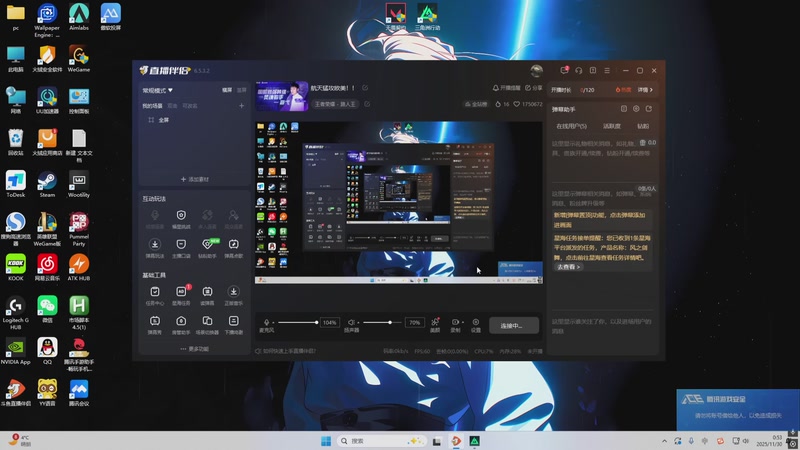
Task: Click the settings gear in 弹幕助手 header
Action: click(x=636, y=109)
